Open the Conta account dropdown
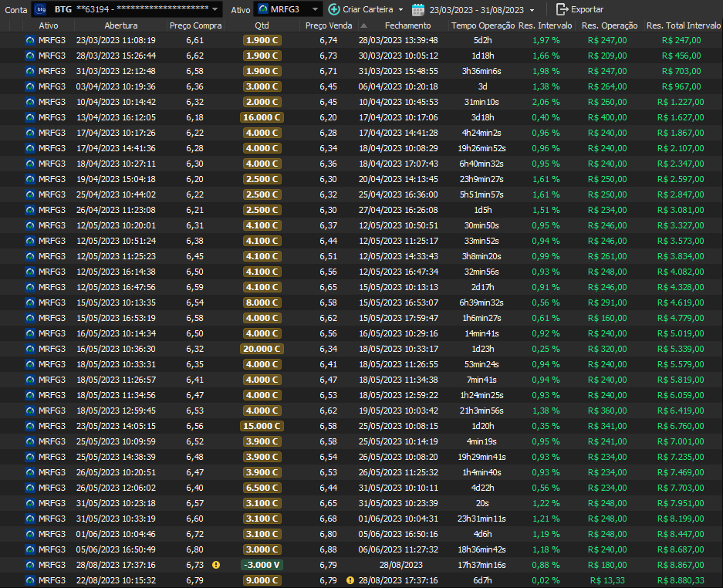723x588 pixels. click(215, 9)
